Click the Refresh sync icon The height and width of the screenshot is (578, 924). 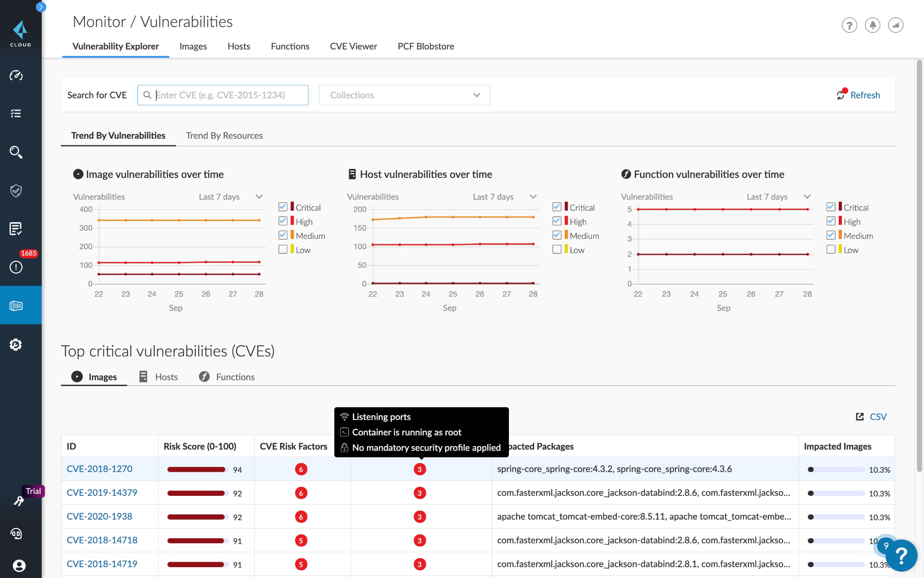click(x=841, y=94)
